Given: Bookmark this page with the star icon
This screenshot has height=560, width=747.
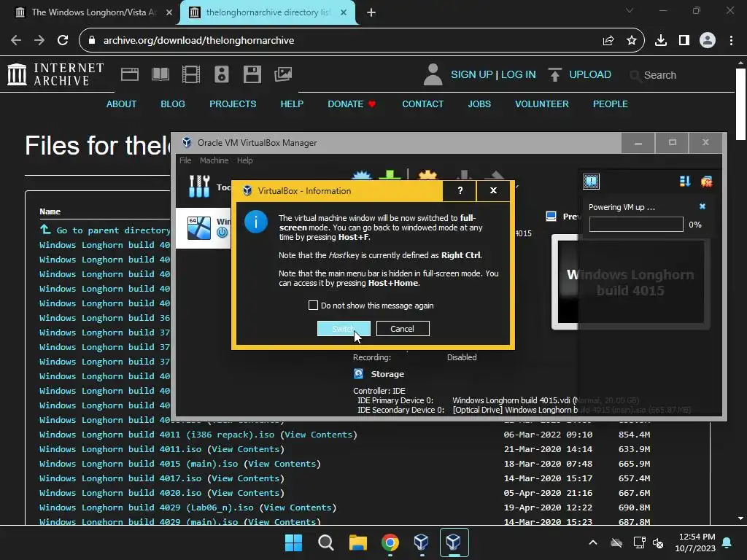Looking at the screenshot, I should coord(632,41).
